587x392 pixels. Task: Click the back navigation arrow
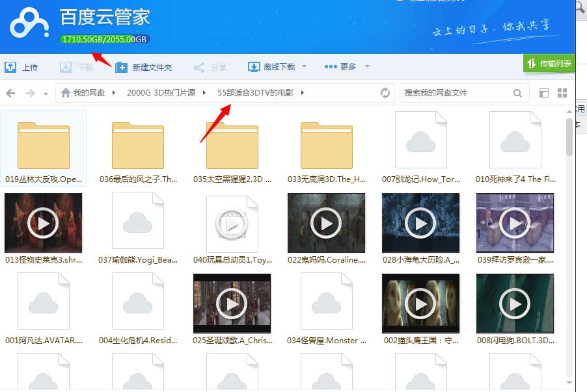(12, 93)
